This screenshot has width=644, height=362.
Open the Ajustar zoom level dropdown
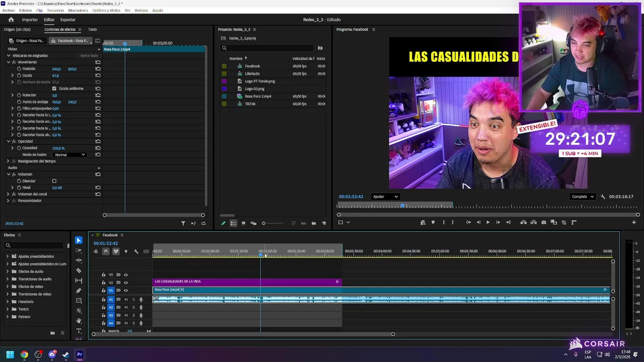[x=385, y=197]
